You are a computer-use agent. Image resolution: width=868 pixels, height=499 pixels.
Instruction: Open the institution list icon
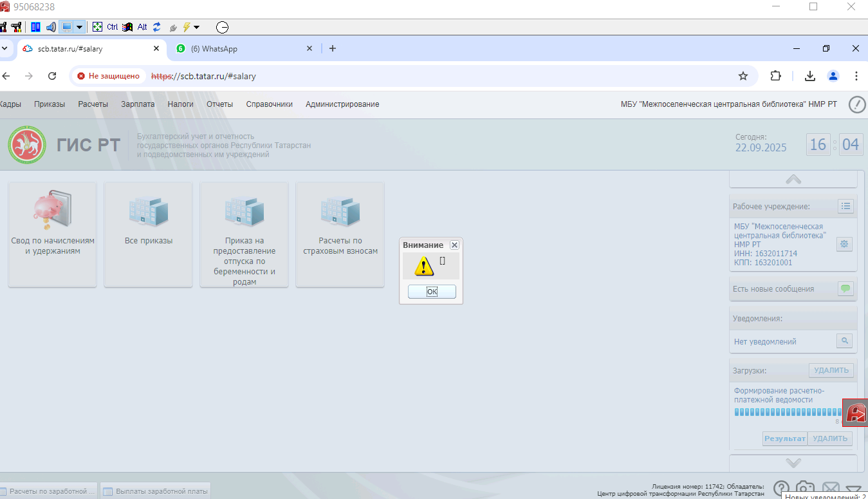845,206
